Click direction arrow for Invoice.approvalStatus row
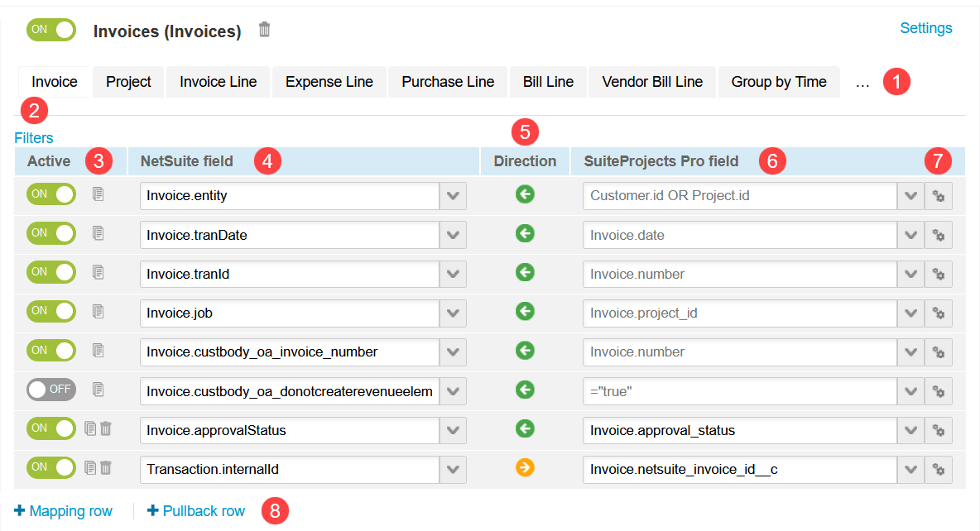980x531 pixels. 525,428
